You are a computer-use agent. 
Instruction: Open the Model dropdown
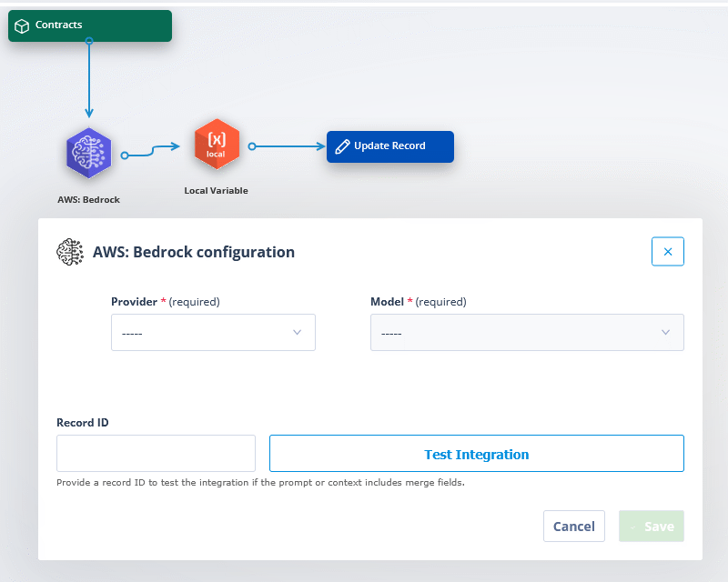[527, 332]
